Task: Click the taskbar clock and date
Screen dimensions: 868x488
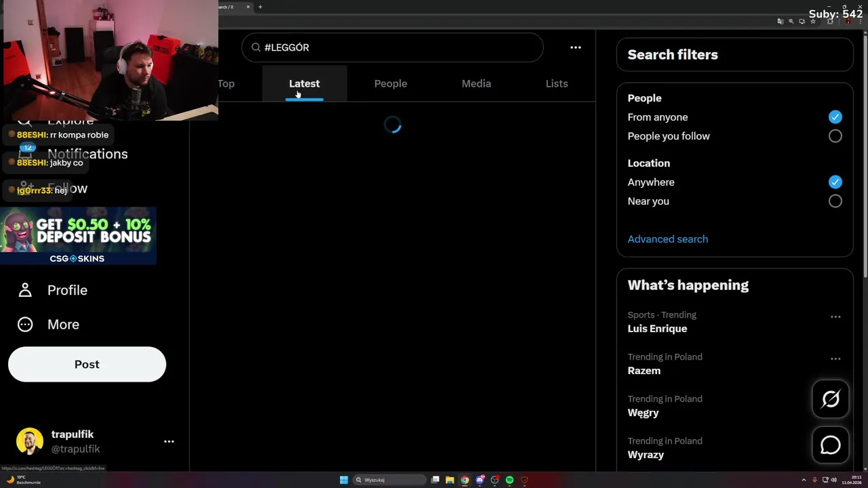Action: click(851, 480)
